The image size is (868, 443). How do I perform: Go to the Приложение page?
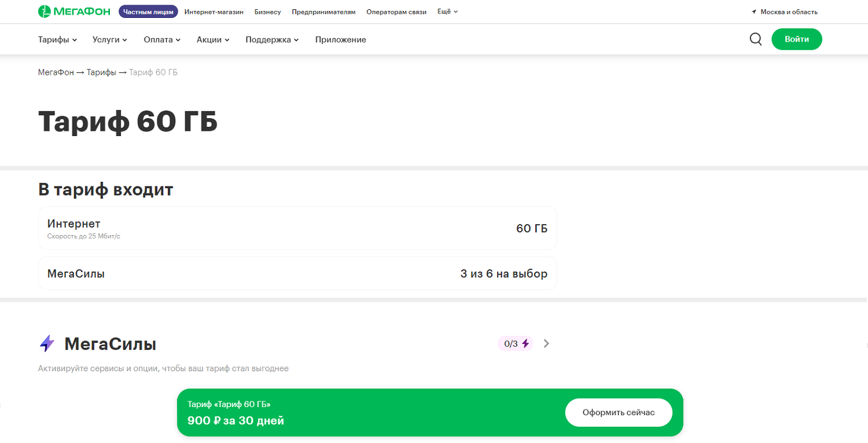tap(341, 39)
